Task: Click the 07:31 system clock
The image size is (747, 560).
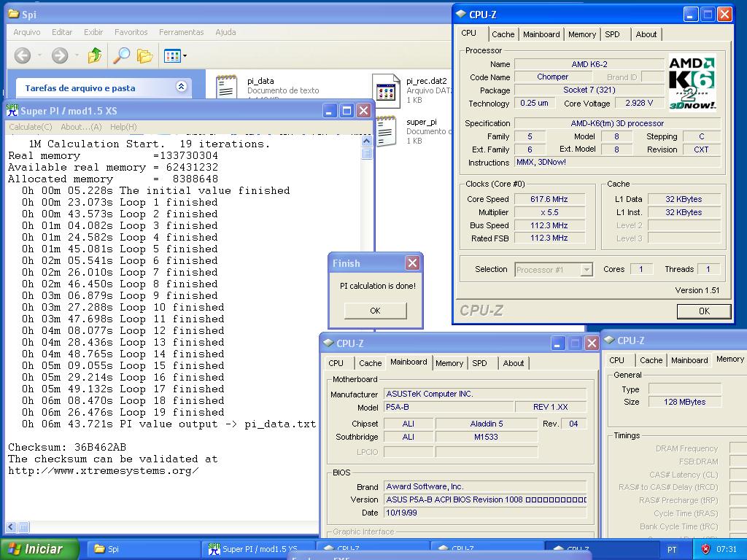Action: point(727,549)
